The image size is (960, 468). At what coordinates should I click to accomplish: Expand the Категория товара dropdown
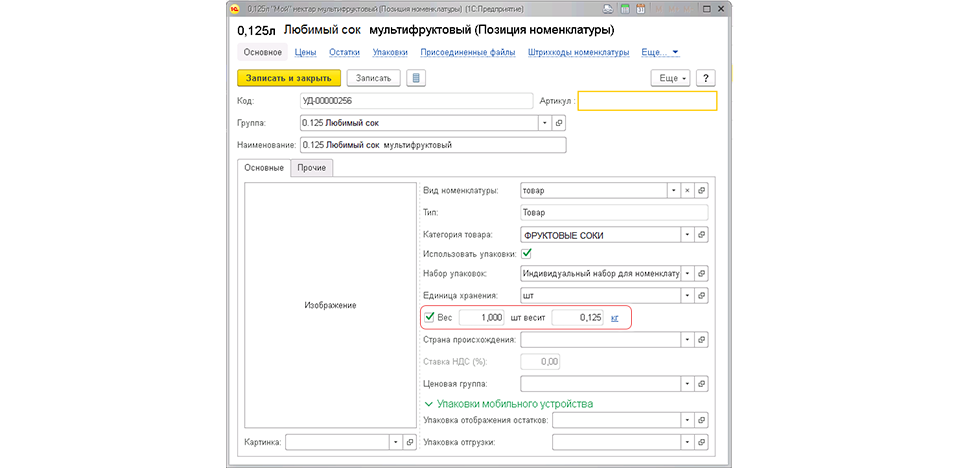coord(688,235)
